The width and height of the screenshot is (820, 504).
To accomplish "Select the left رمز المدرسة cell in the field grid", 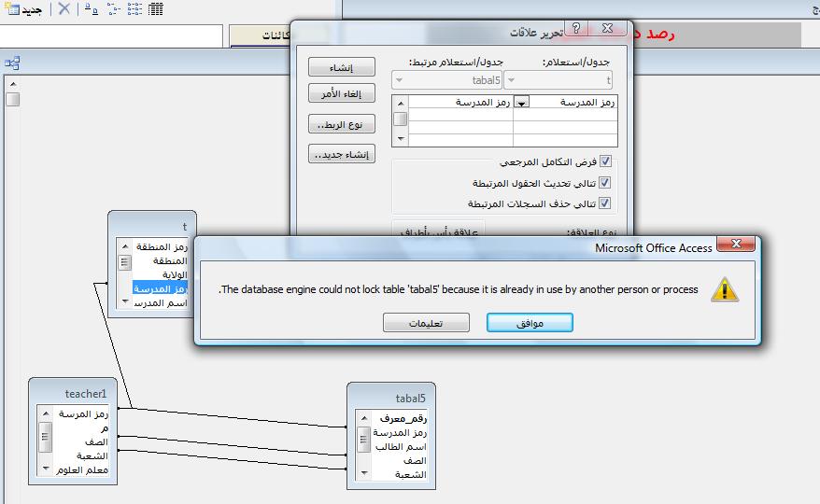I will (460, 103).
